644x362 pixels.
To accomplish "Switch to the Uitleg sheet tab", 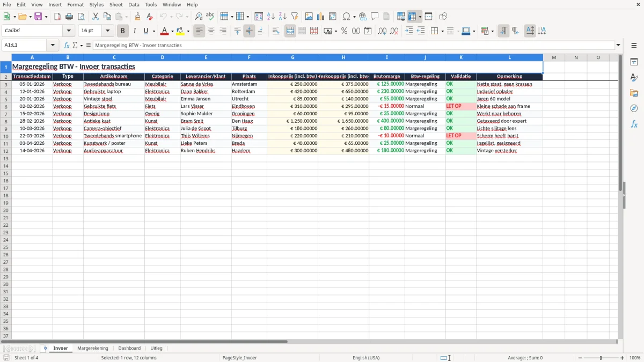I will tap(156, 348).
